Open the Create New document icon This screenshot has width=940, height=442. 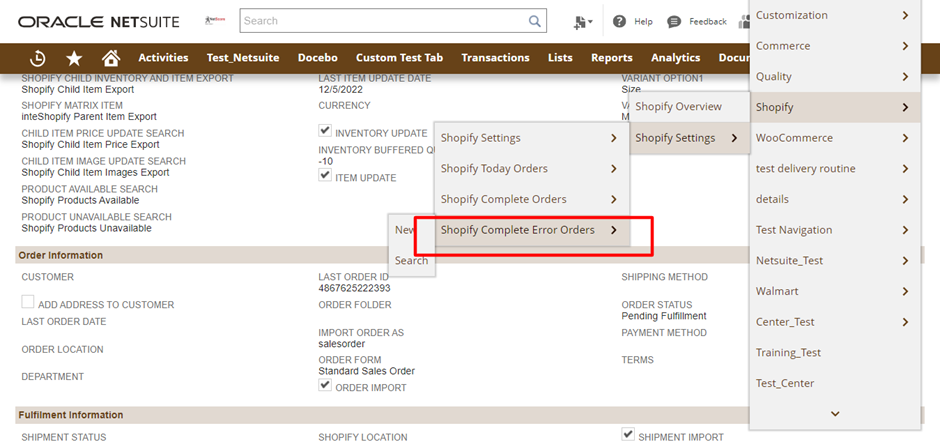click(582, 22)
